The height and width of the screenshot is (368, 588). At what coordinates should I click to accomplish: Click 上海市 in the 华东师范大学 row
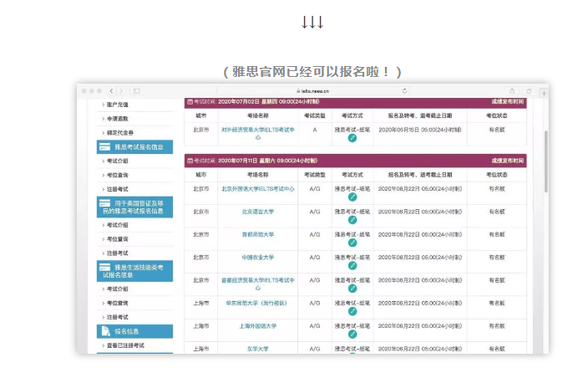coord(201,303)
